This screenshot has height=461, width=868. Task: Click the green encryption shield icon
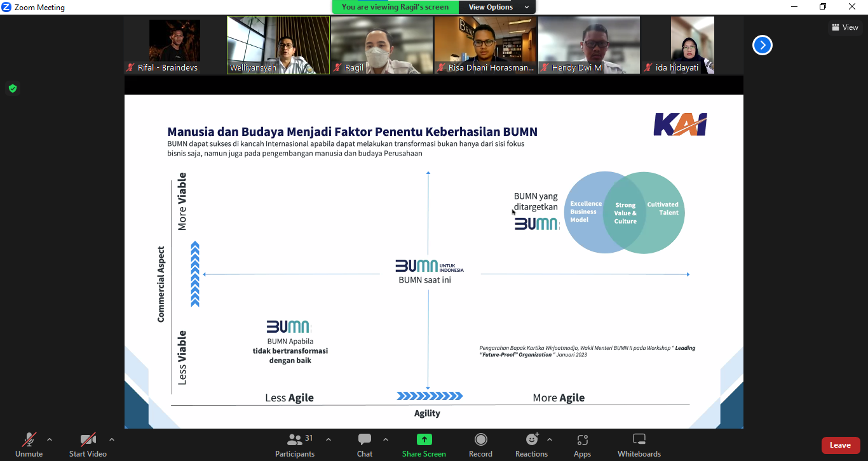(x=13, y=88)
